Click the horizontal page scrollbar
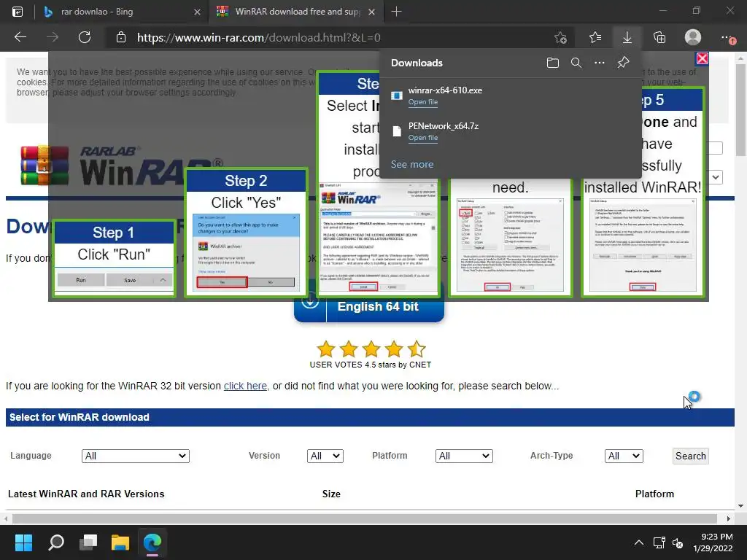The height and width of the screenshot is (560, 747). [x=365, y=518]
